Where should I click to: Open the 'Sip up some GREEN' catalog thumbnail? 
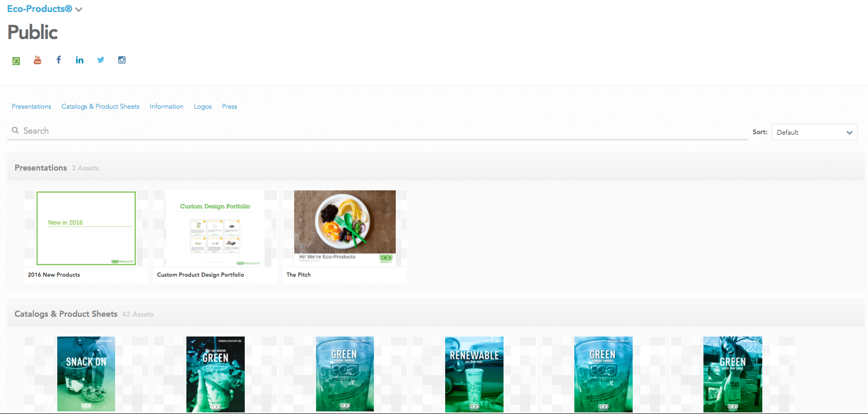(x=216, y=374)
